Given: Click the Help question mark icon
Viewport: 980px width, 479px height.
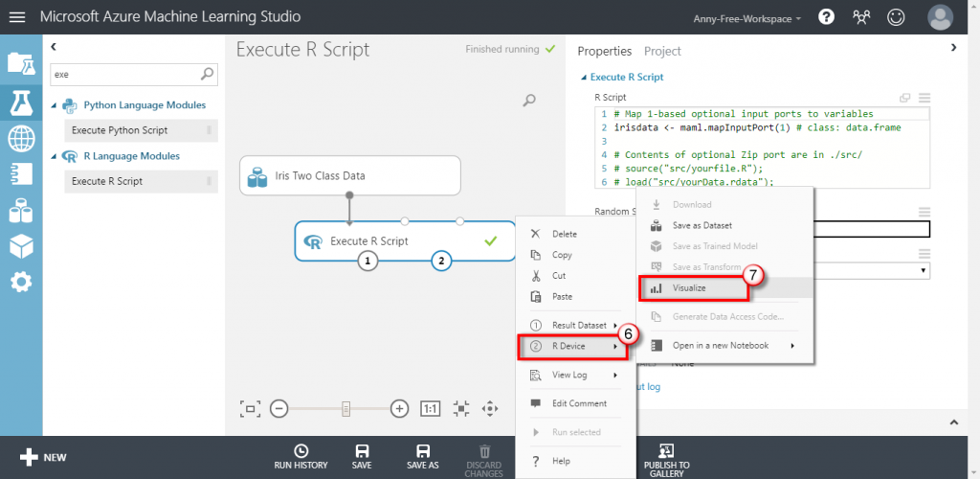Looking at the screenshot, I should click(826, 17).
